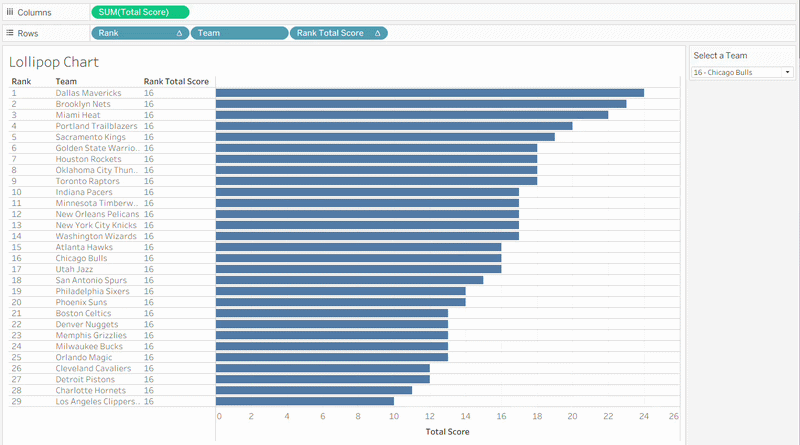Click the Utah Jazz team label
800x445 pixels.
pos(74,269)
